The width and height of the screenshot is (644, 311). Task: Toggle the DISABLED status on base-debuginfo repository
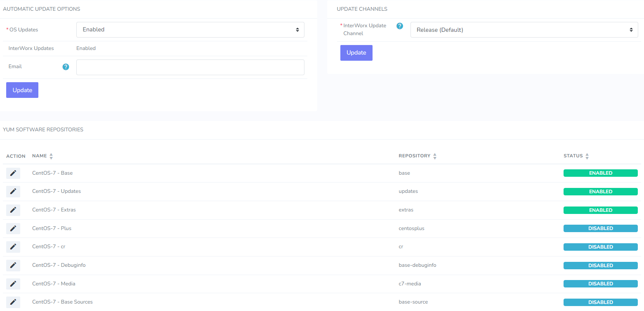click(600, 265)
